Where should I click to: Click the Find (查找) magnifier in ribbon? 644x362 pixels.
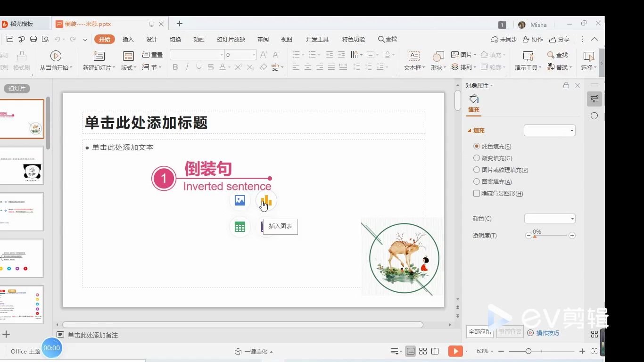[x=558, y=55]
